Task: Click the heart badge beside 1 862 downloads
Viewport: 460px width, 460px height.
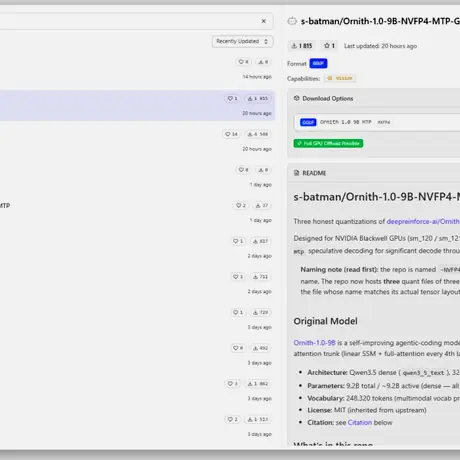Action: [x=233, y=384]
